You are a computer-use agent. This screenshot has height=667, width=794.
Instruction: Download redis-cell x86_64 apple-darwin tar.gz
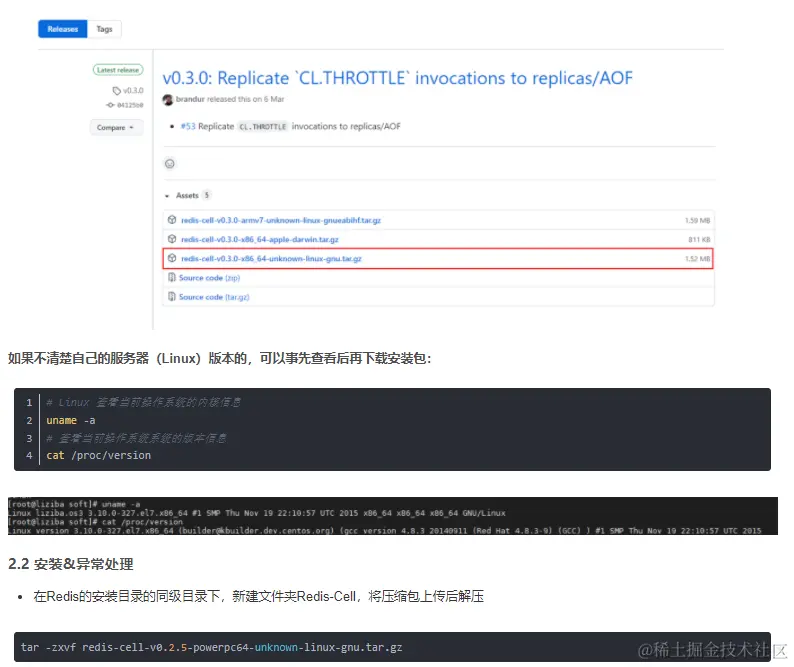[260, 240]
